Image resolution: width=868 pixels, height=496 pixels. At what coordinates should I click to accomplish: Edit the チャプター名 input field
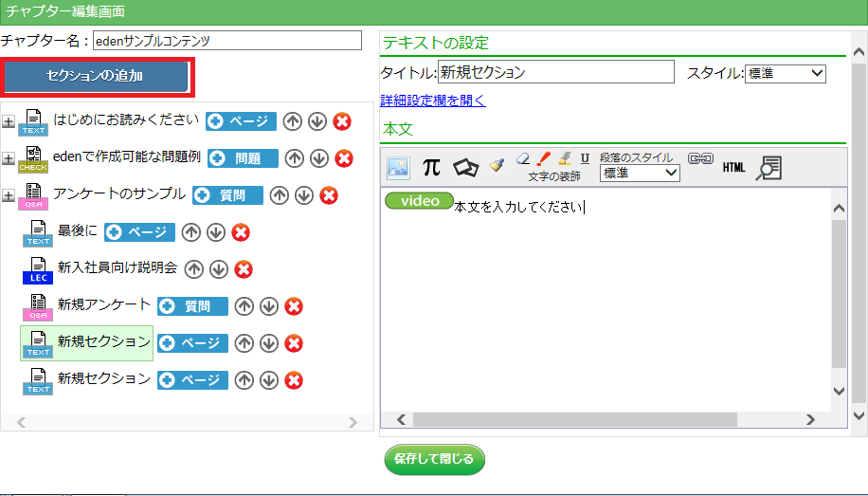[227, 41]
